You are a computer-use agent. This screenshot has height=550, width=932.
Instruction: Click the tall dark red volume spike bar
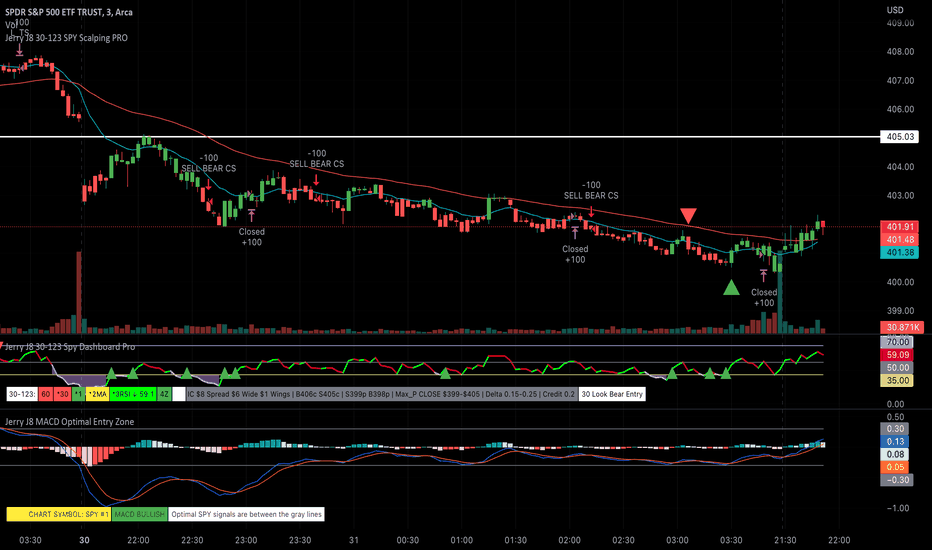[x=78, y=292]
